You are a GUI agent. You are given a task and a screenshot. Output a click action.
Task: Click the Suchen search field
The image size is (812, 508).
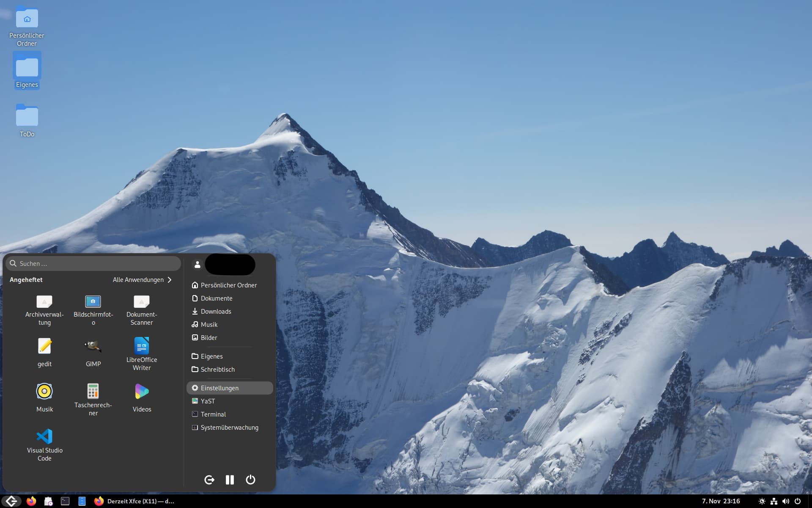93,263
